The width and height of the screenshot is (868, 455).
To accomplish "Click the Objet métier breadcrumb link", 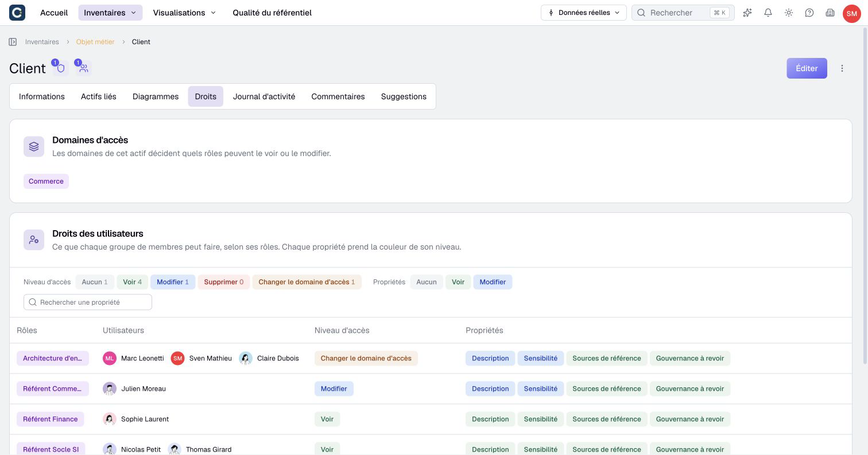I will 95,42.
